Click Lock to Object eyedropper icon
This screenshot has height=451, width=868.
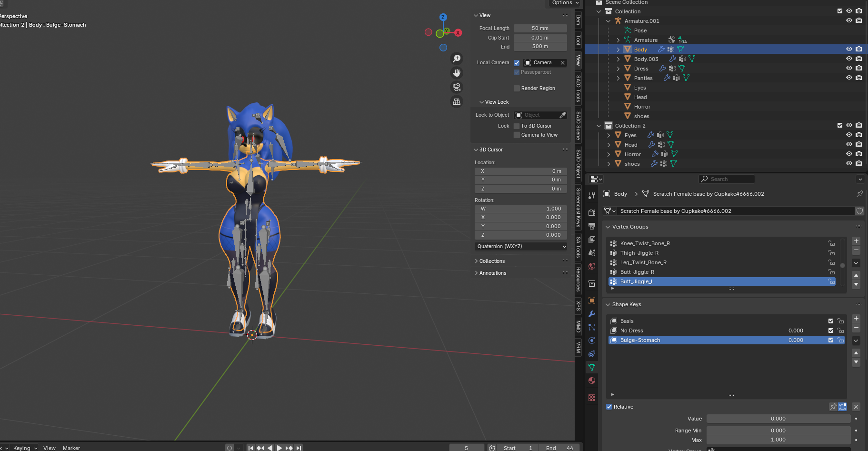tap(562, 115)
